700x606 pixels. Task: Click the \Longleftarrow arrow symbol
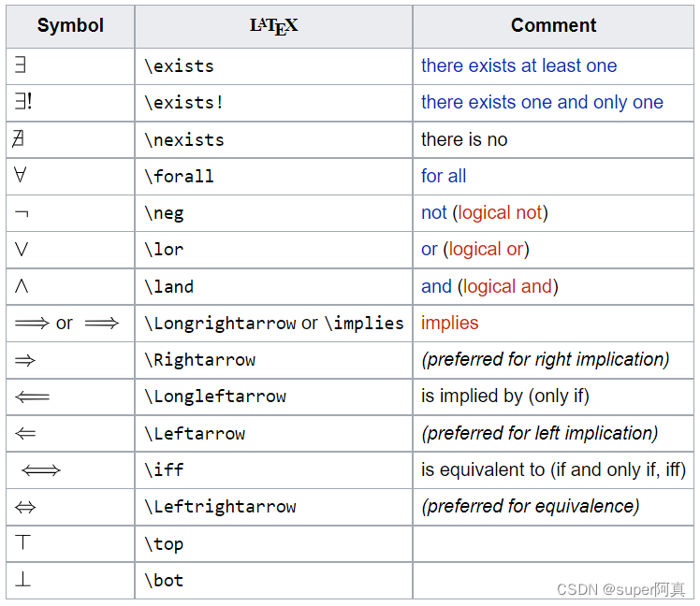point(32,397)
